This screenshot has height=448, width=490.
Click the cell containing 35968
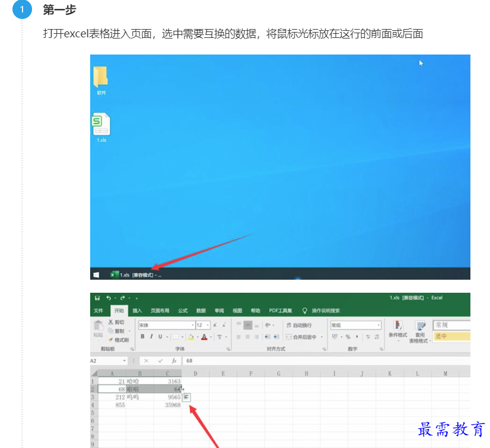point(167,405)
